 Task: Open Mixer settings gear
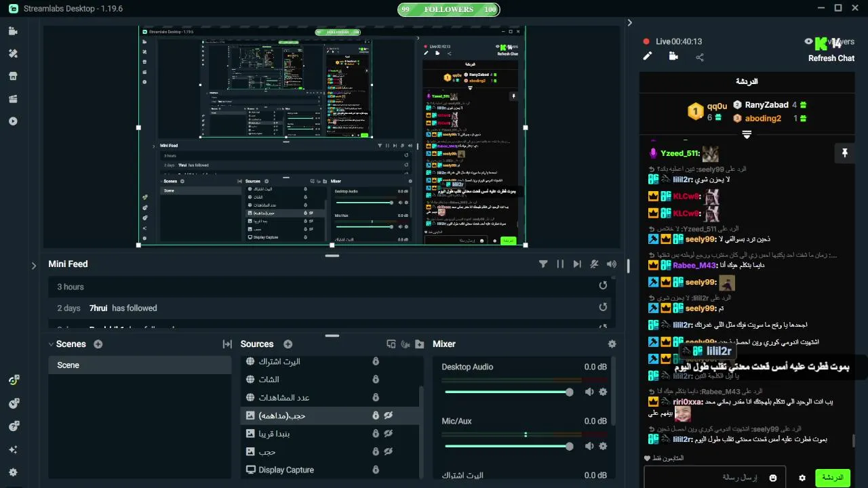[x=612, y=344]
